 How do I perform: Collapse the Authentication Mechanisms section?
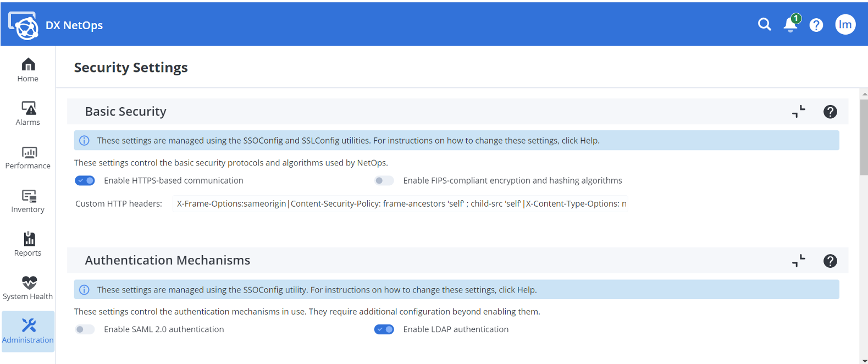pos(799,261)
